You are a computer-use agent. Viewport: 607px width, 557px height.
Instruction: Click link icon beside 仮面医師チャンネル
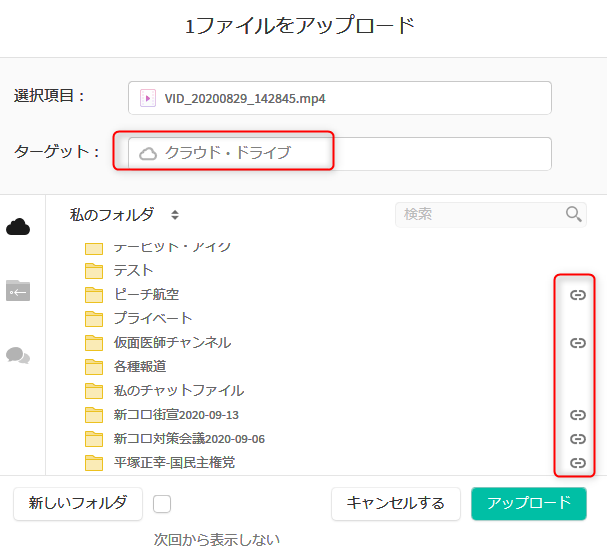577,343
